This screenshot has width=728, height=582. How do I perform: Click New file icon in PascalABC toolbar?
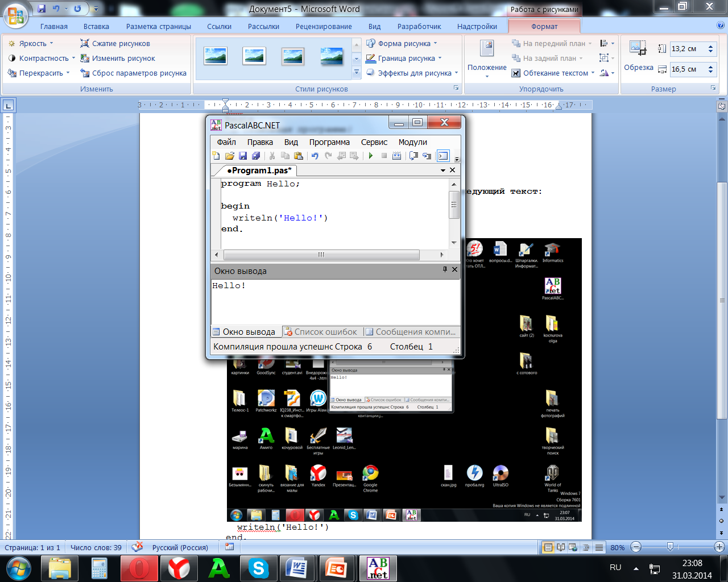(x=216, y=156)
